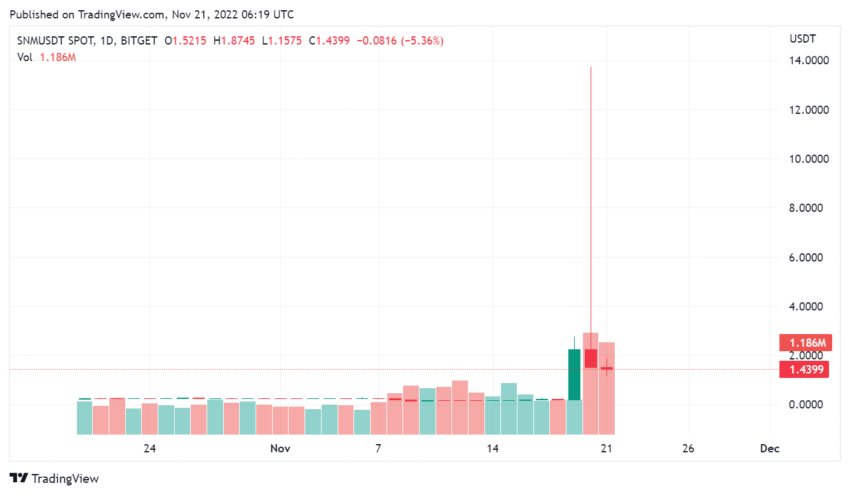Click the 24 date axis label
The width and height of the screenshot is (850, 495).
150,448
